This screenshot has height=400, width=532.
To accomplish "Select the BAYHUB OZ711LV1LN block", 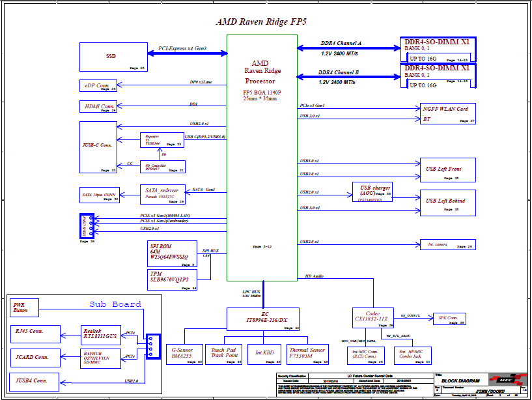I will click(100, 358).
